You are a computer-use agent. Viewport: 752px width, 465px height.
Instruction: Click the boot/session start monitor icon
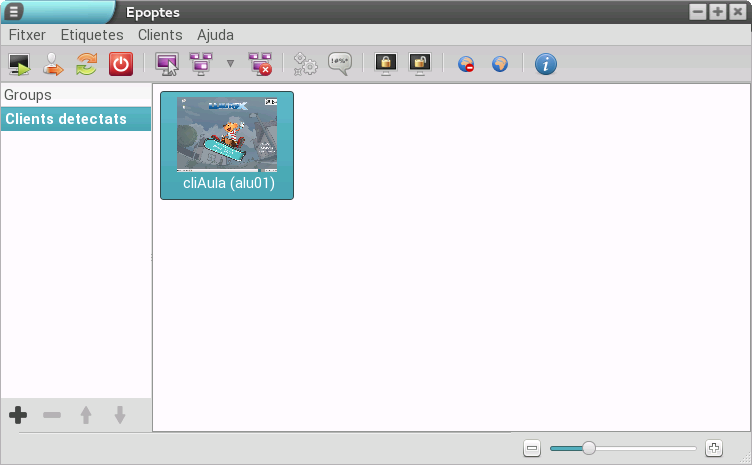(19, 64)
